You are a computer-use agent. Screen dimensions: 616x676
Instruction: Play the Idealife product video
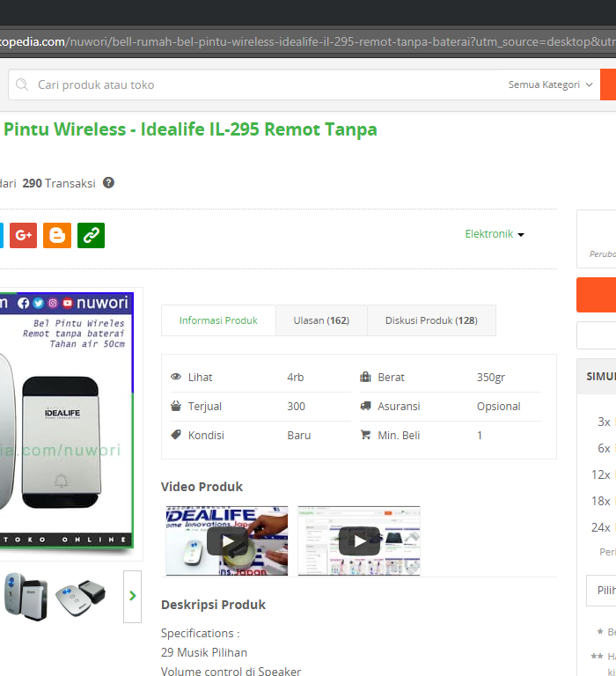[x=227, y=541]
